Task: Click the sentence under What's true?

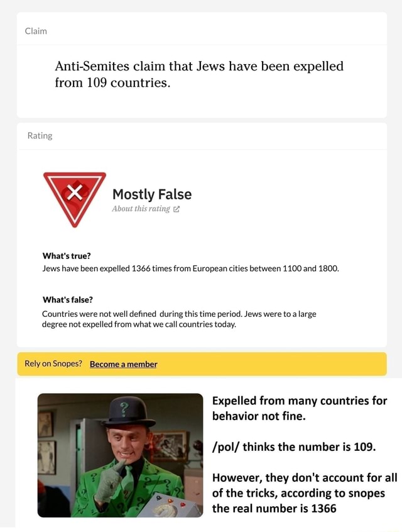Action: pyautogui.click(x=190, y=269)
